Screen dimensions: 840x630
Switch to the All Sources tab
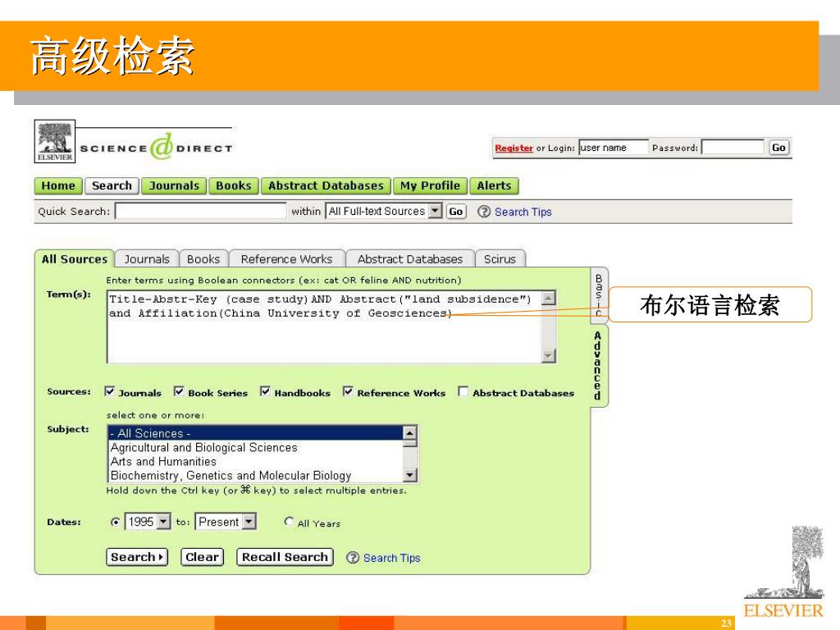pyautogui.click(x=75, y=259)
